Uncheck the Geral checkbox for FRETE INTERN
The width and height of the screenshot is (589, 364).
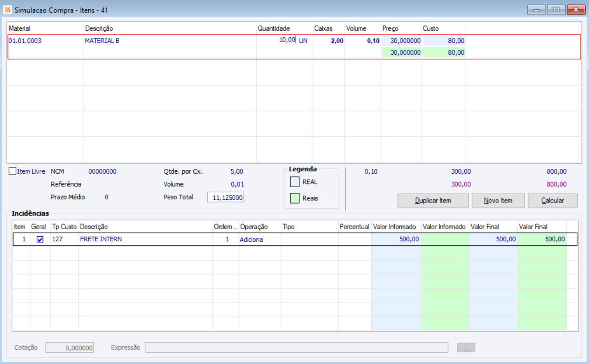pos(40,239)
